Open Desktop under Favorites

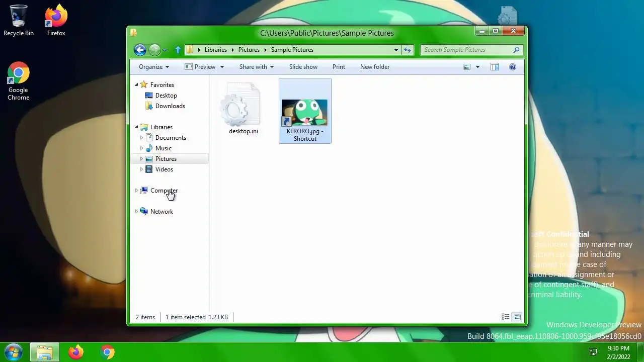coord(166,96)
